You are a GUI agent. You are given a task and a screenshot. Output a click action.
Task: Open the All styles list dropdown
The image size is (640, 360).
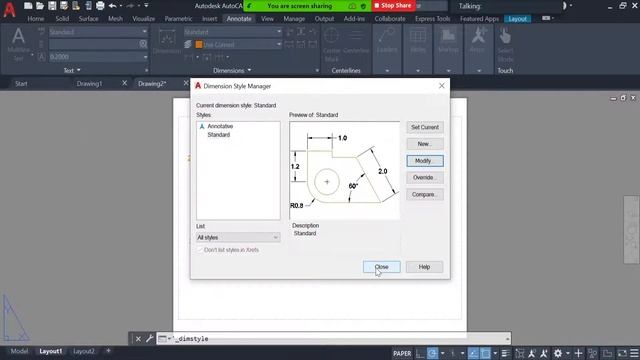(238, 237)
